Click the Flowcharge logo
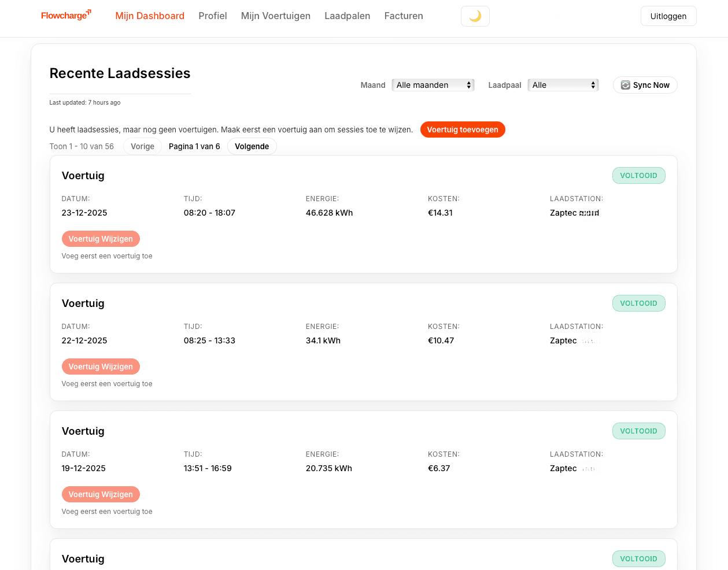Viewport: 728px width, 570px height. click(66, 16)
